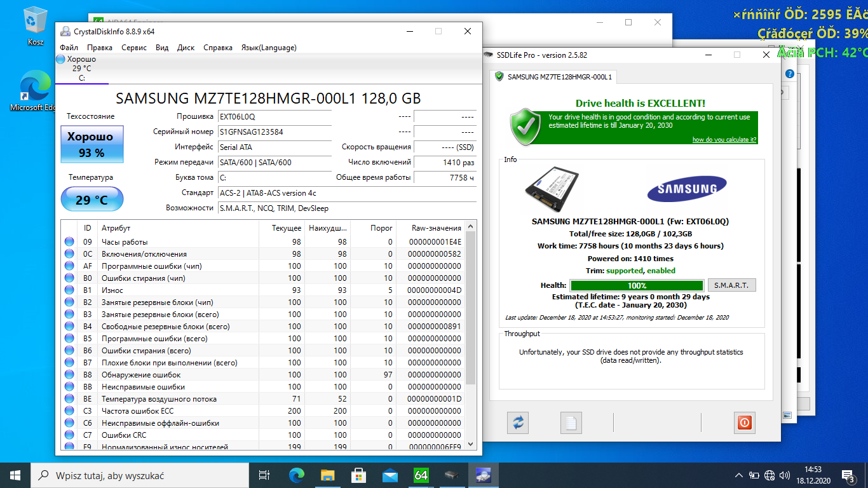Screen dimensions: 868x488
Task: Switch to CrystalDiskInfo via its chip taskbar icon
Action: 452,475
